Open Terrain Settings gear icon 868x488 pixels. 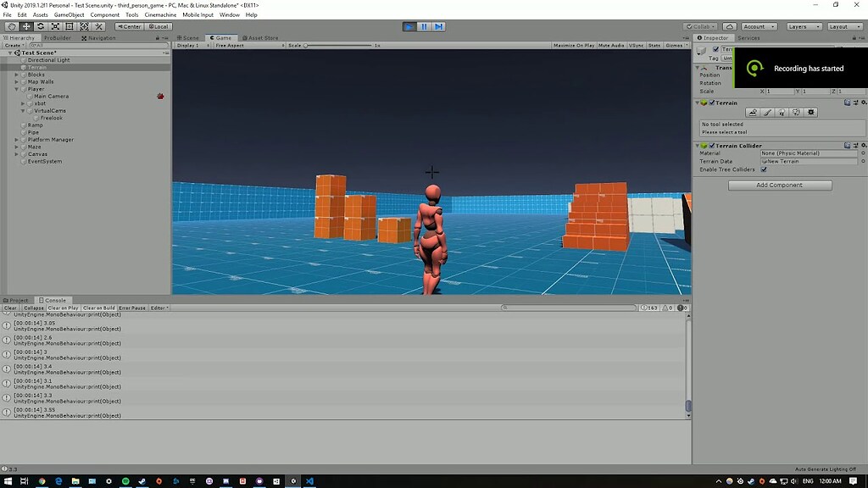(x=810, y=113)
